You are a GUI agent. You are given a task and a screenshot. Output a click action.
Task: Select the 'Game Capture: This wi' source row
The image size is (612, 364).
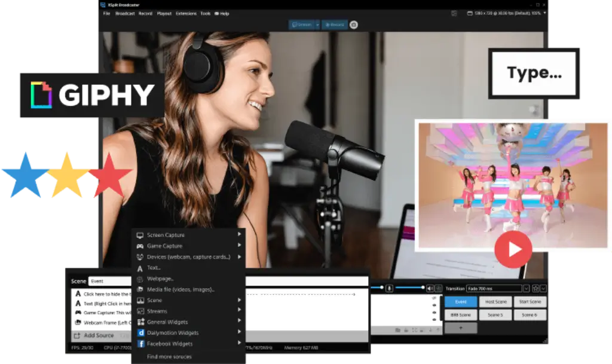tap(103, 313)
